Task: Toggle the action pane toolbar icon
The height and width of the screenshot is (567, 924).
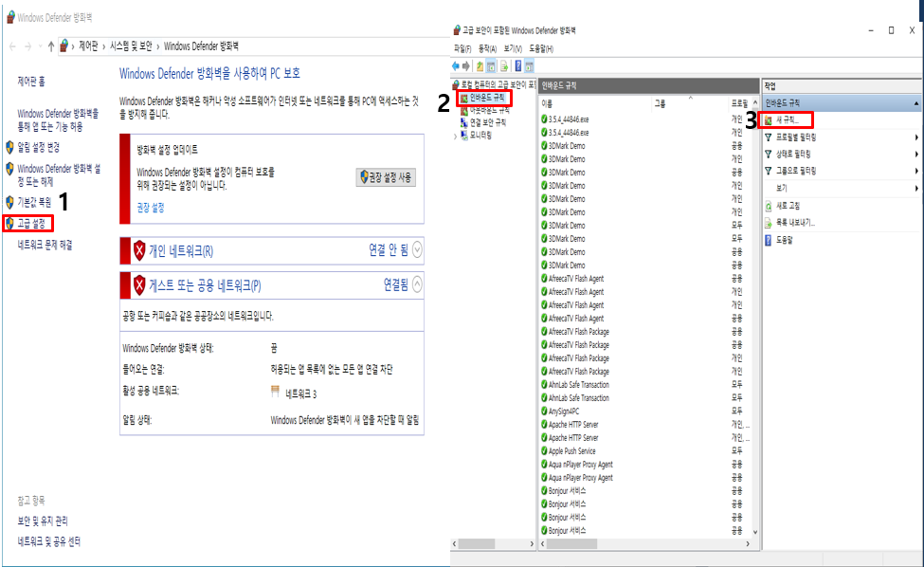Action: 529,66
